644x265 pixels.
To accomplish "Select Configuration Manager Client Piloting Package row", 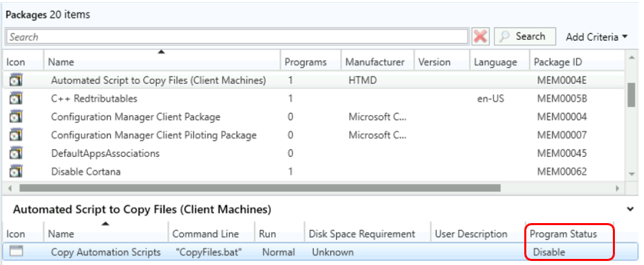I will (314, 135).
